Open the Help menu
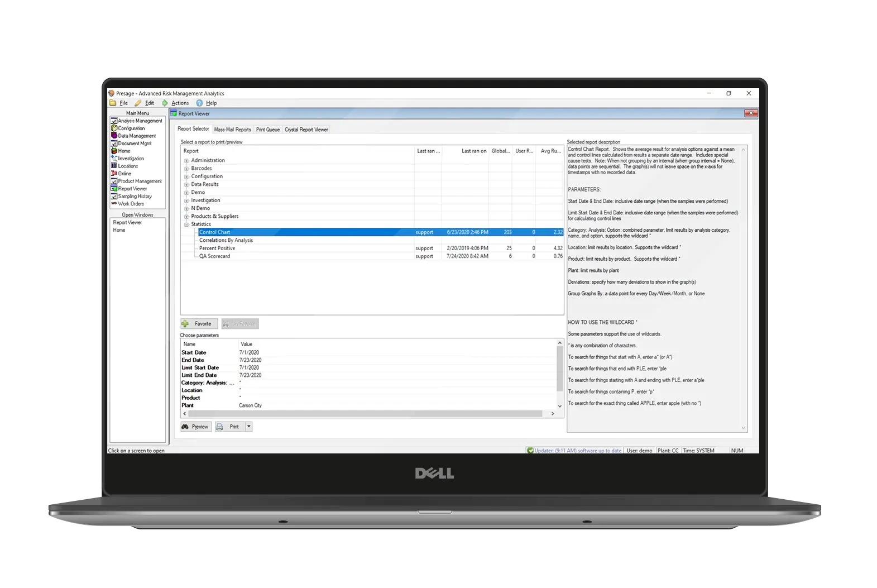The height and width of the screenshot is (588, 877). [211, 103]
